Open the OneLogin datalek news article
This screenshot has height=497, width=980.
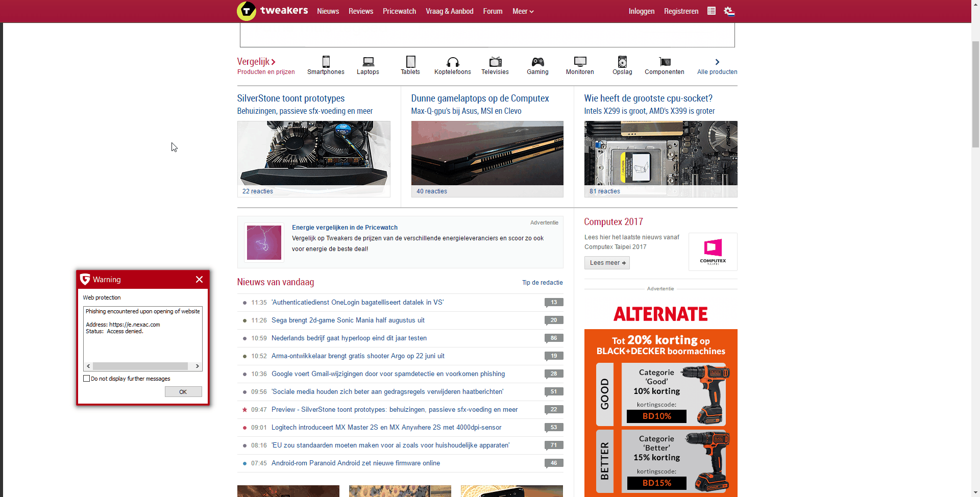(x=357, y=302)
